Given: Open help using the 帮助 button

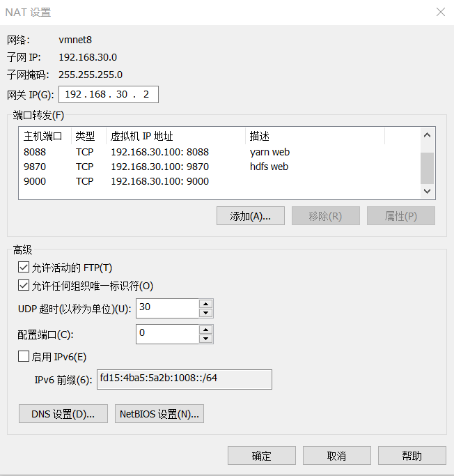Looking at the screenshot, I should [x=412, y=456].
